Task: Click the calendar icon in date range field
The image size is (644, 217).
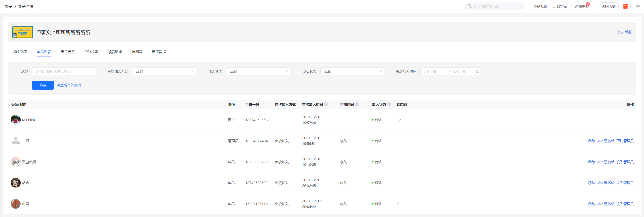Action: (477, 72)
